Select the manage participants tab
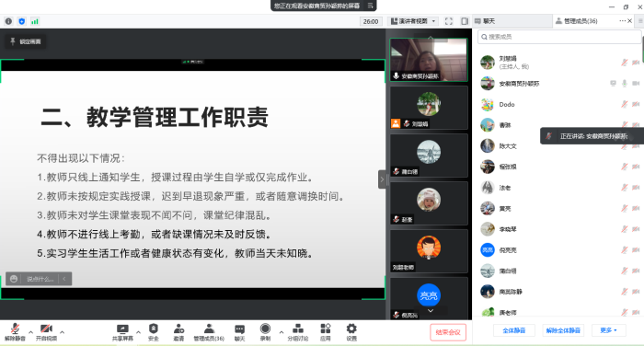Screen dimensions: 644x346 pos(577,21)
